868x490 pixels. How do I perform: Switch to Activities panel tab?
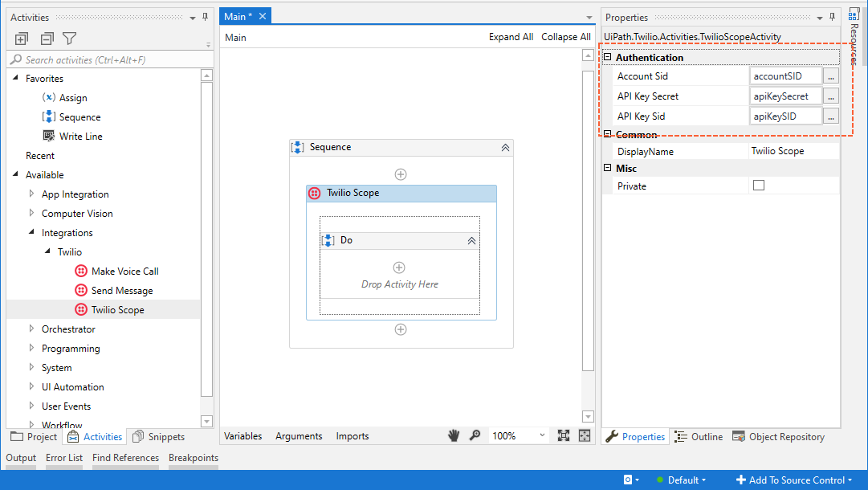(x=95, y=436)
